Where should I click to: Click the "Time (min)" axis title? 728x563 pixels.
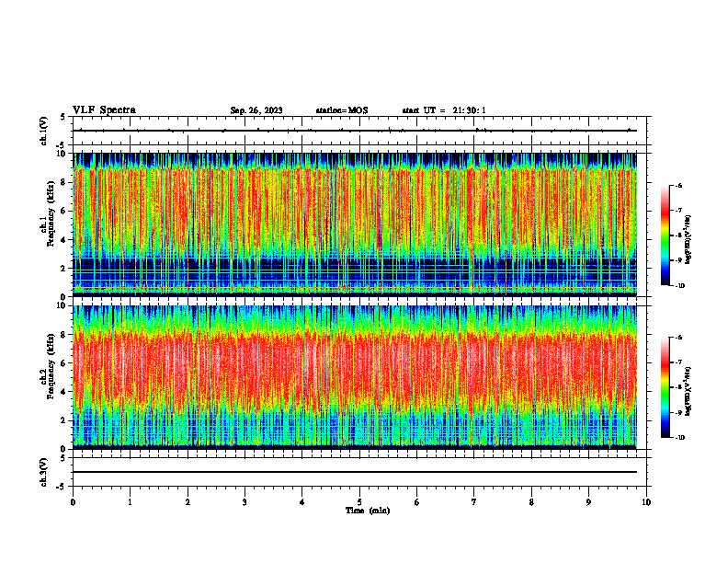[368, 511]
